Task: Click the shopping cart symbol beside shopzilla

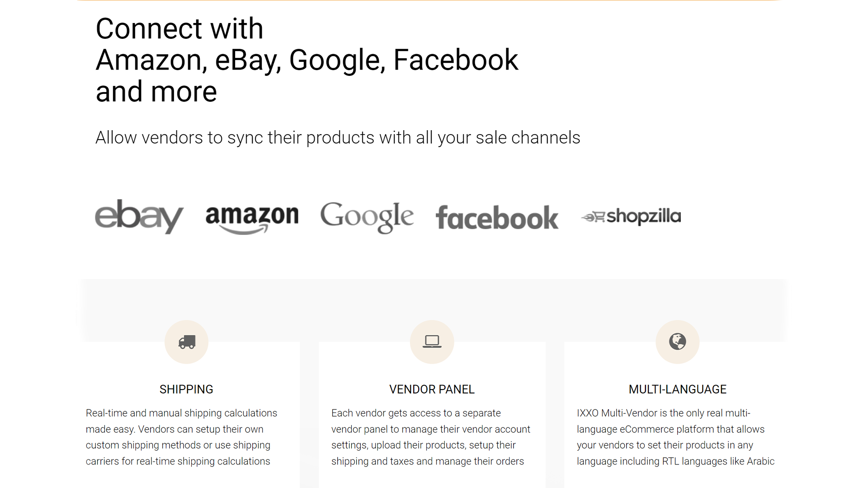Action: tap(593, 217)
